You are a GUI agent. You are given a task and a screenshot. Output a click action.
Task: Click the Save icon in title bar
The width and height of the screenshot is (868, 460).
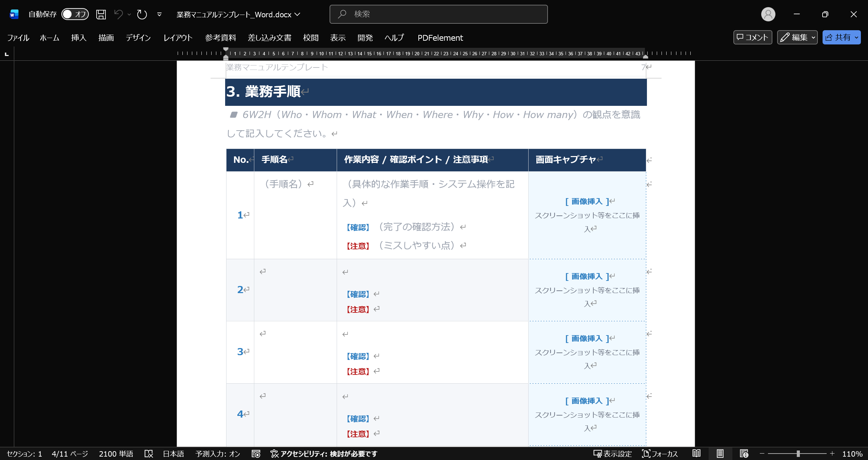point(101,14)
